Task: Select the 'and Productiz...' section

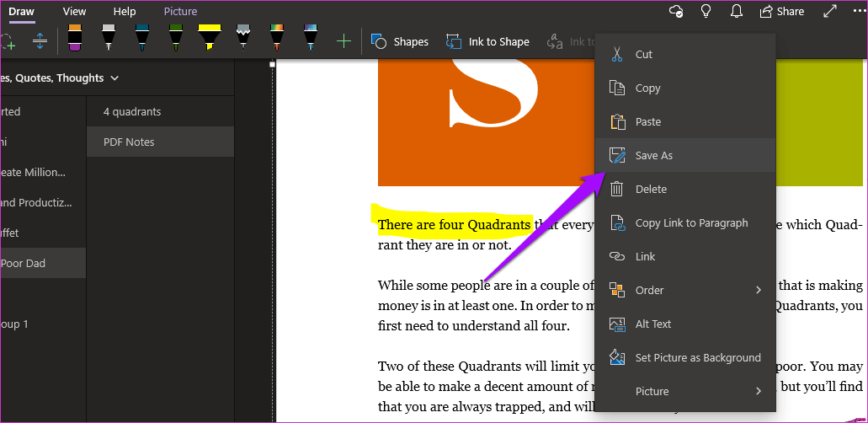Action: click(x=43, y=202)
